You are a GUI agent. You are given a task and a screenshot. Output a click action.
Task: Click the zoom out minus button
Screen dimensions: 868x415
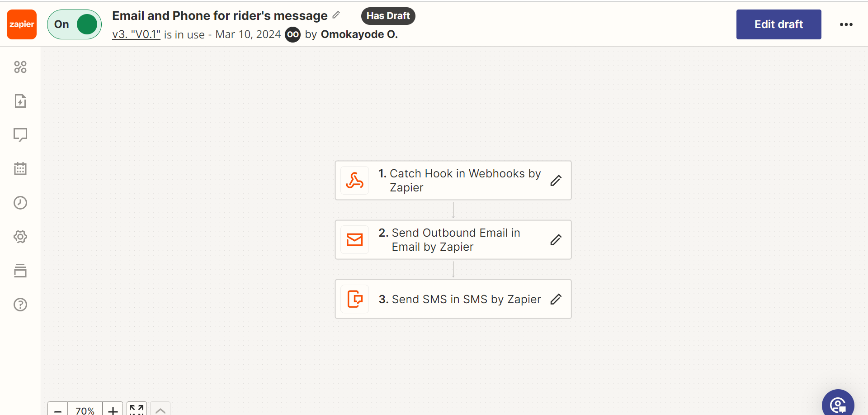pos(58,410)
